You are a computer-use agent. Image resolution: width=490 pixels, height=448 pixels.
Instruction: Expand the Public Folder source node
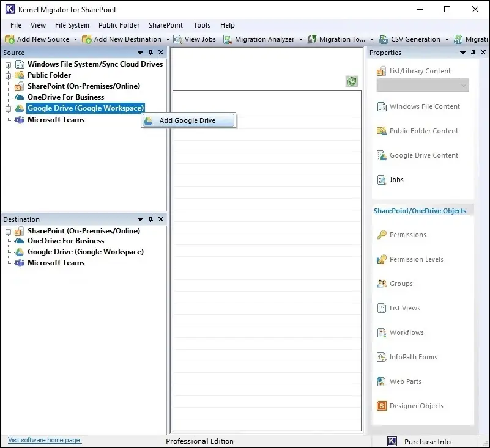pos(8,76)
